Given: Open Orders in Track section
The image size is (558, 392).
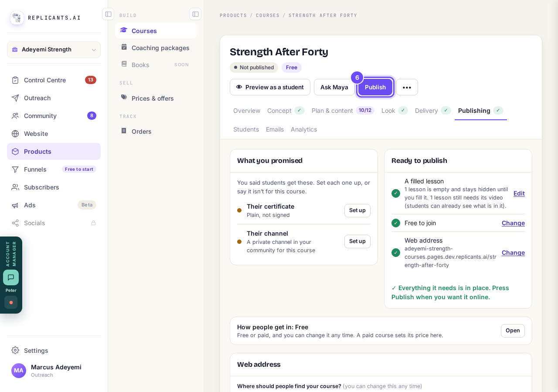Looking at the screenshot, I should 156,132.
